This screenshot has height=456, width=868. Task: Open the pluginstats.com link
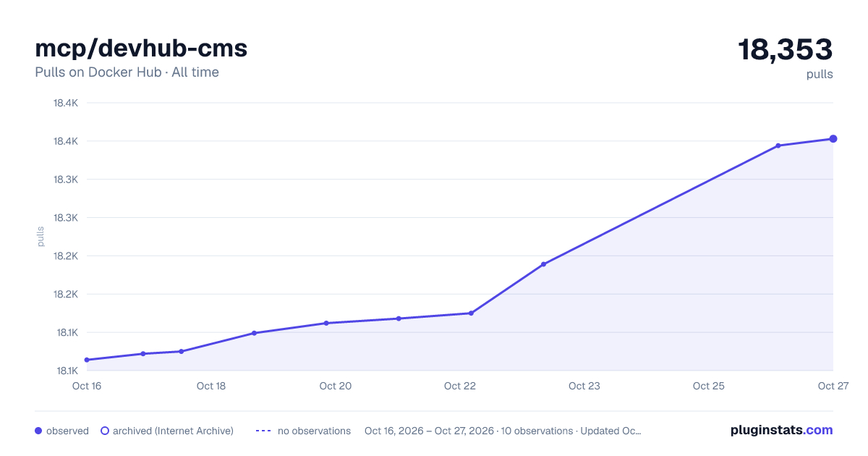781,430
